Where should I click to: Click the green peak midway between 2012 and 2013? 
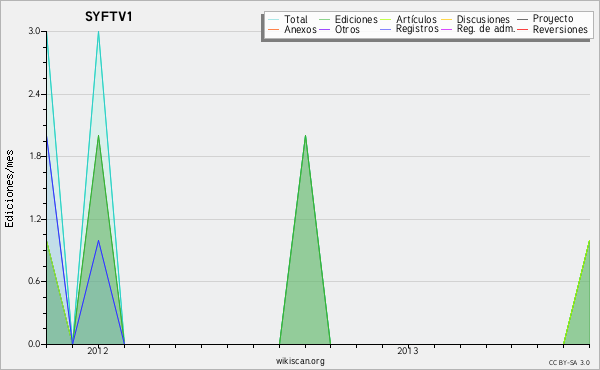[x=305, y=136]
